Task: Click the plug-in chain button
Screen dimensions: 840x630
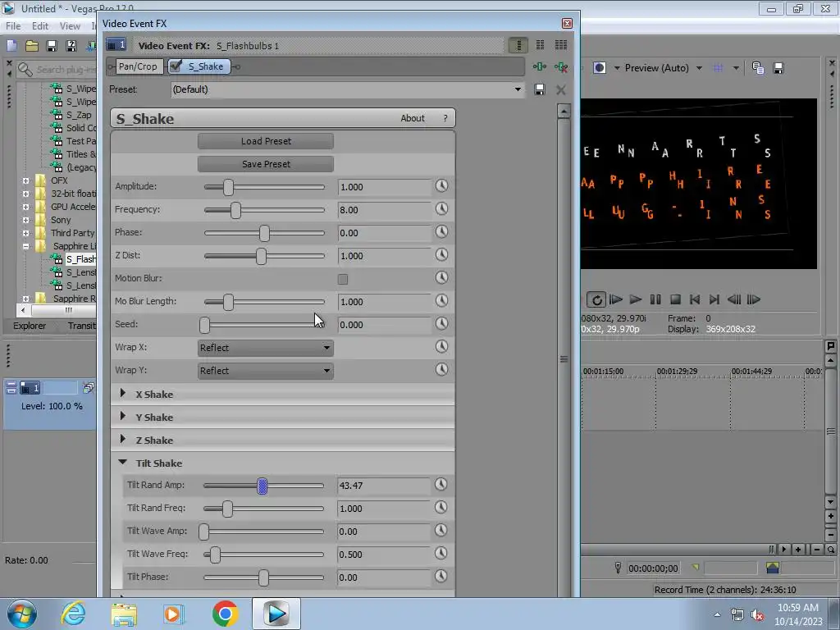Action: click(x=540, y=66)
